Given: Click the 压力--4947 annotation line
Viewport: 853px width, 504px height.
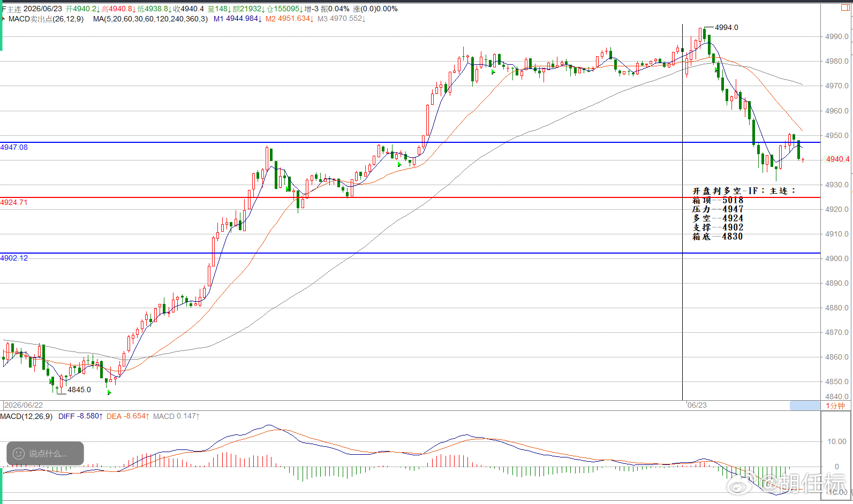Looking at the screenshot, I should [x=718, y=209].
